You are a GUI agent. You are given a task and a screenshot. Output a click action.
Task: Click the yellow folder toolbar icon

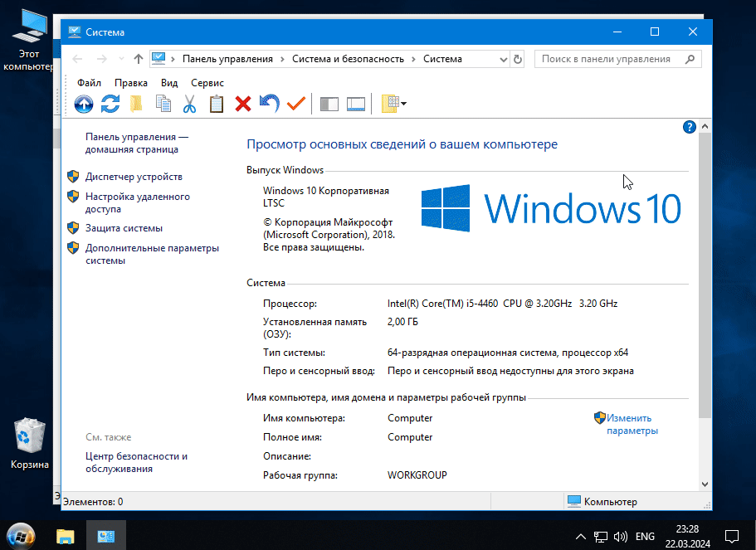tap(136, 104)
